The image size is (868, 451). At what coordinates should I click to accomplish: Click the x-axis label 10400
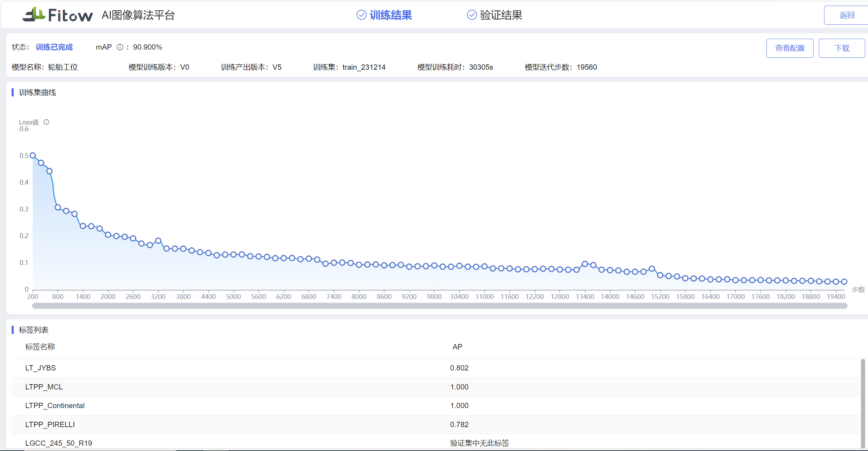(459, 297)
